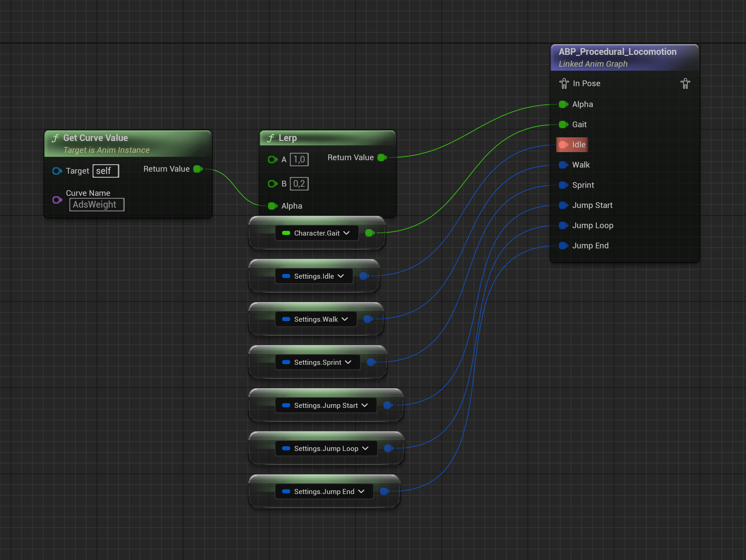Image resolution: width=746 pixels, height=560 pixels.
Task: Click the Jump End input pin
Action: click(563, 246)
